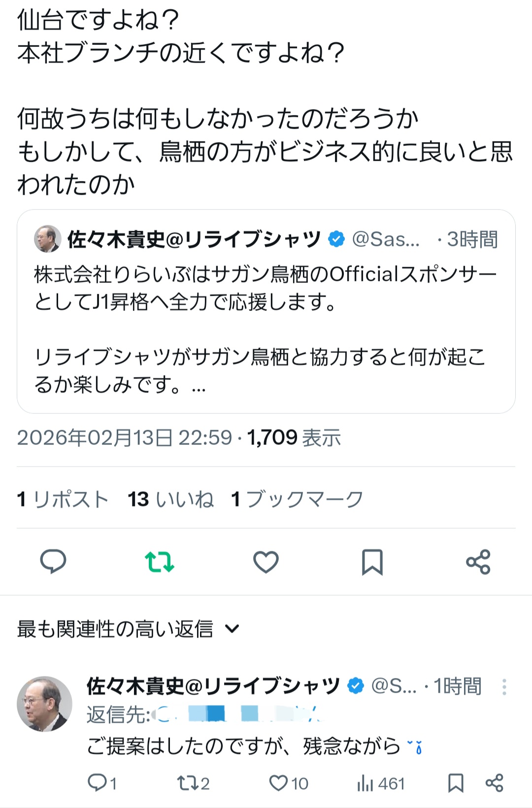Bookmark the main post
This screenshot has width=532, height=808.
coord(372,562)
